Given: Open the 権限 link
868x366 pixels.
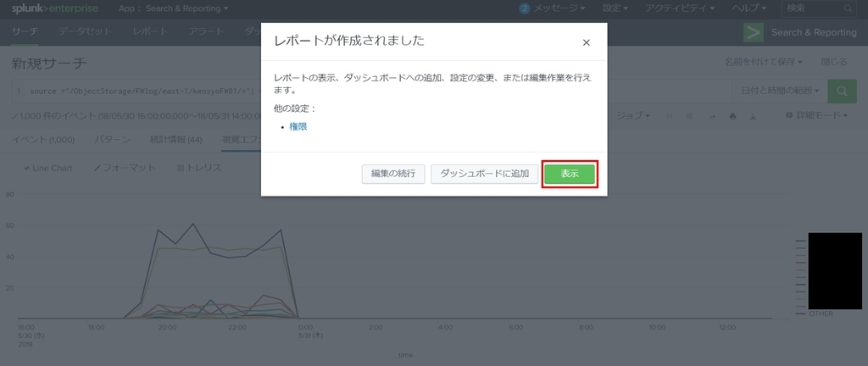Looking at the screenshot, I should tap(298, 126).
